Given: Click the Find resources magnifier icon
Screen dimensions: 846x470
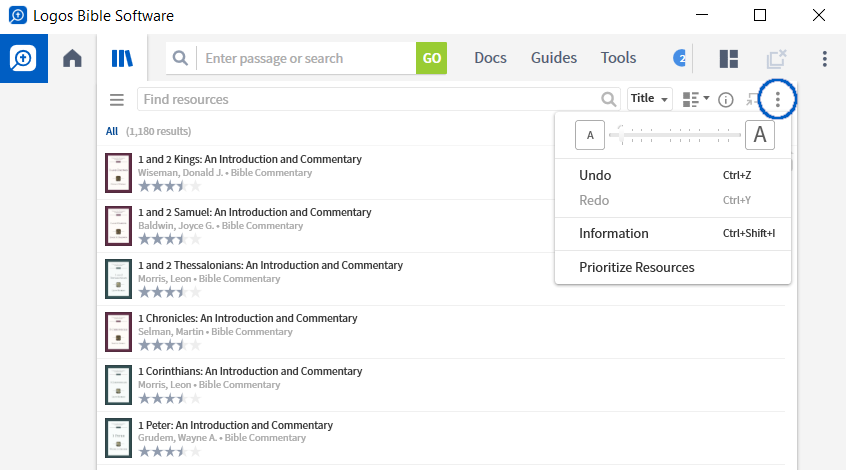Looking at the screenshot, I should (x=608, y=99).
